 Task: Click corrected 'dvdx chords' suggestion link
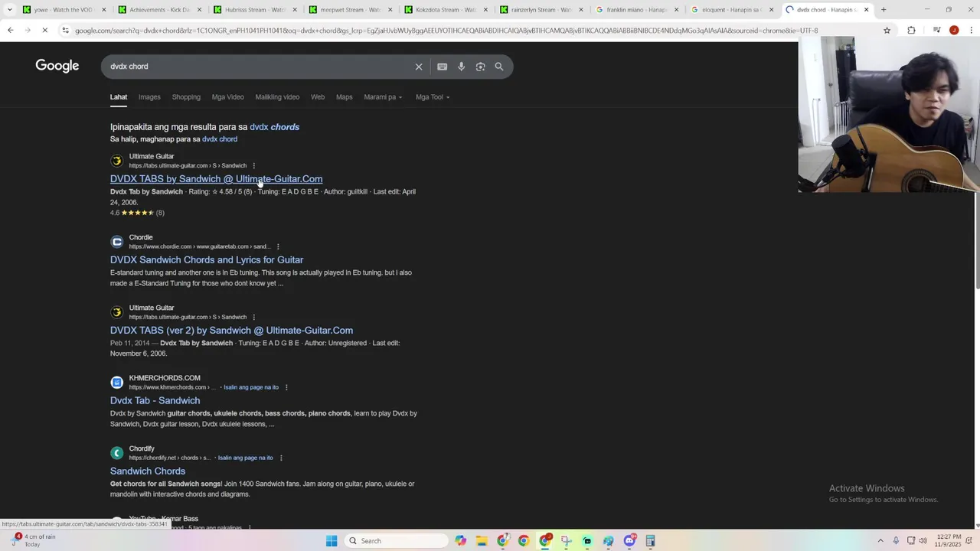click(x=274, y=127)
